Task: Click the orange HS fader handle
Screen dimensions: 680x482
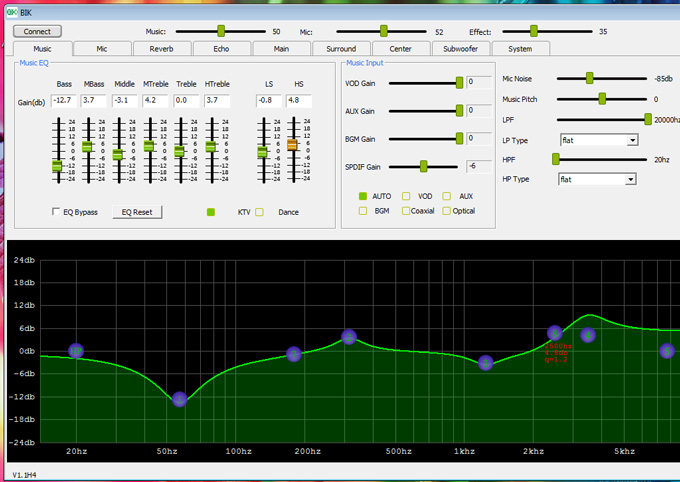Action: pos(292,144)
